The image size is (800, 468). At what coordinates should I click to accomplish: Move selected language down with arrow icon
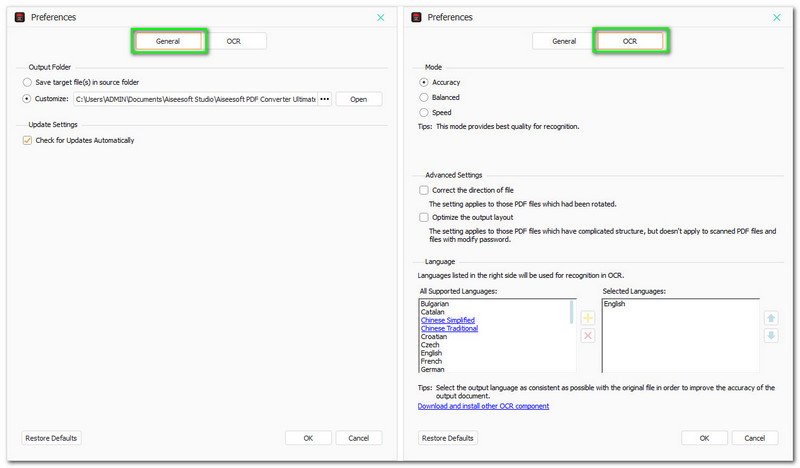coord(771,335)
